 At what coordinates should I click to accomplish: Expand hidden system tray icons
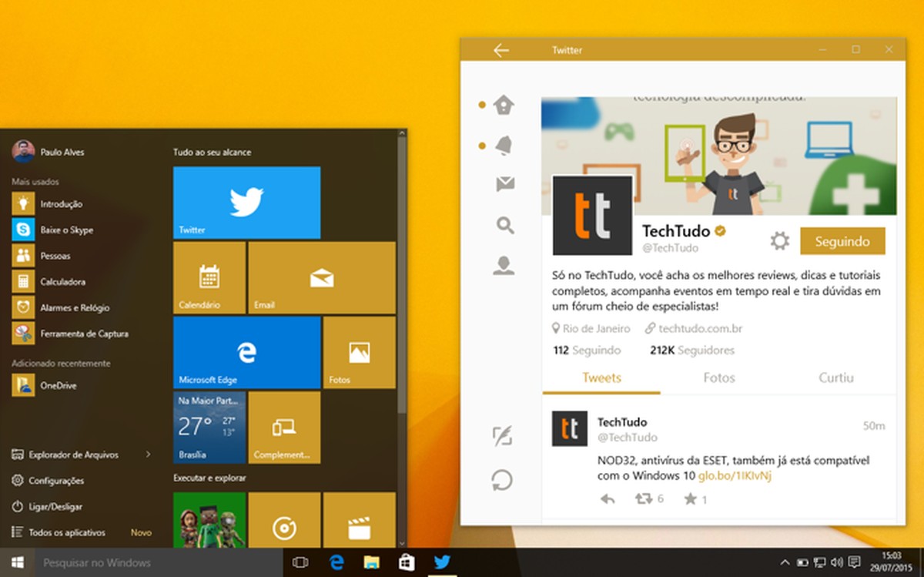click(785, 563)
